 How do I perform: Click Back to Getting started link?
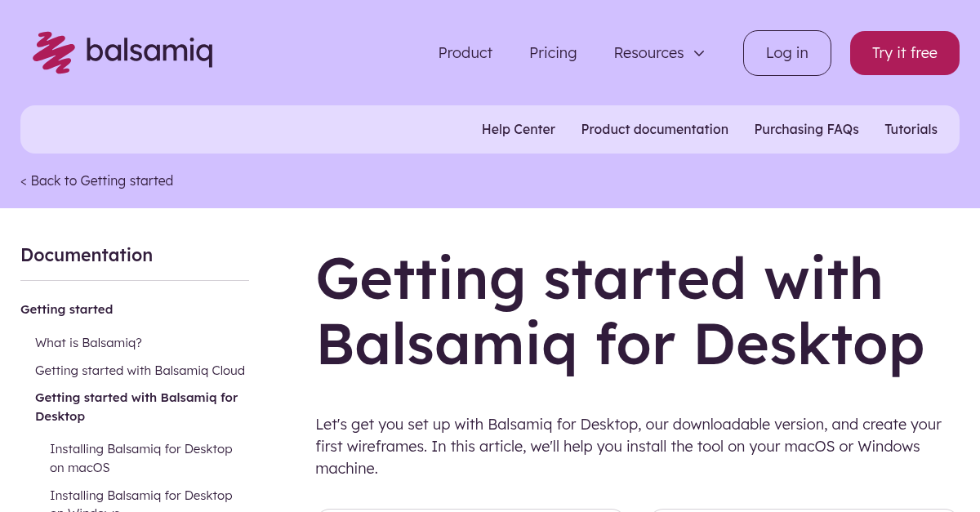tap(97, 180)
